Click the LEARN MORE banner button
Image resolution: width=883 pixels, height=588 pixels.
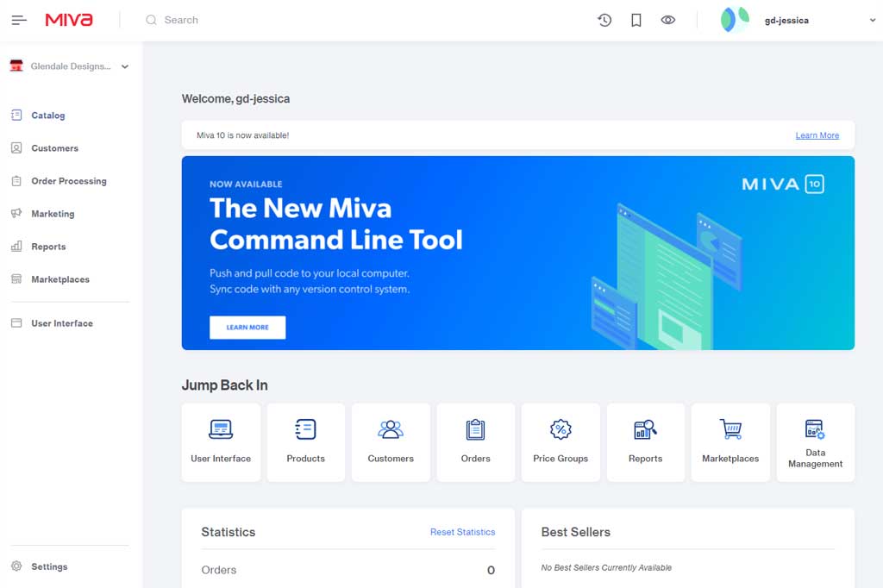click(247, 328)
